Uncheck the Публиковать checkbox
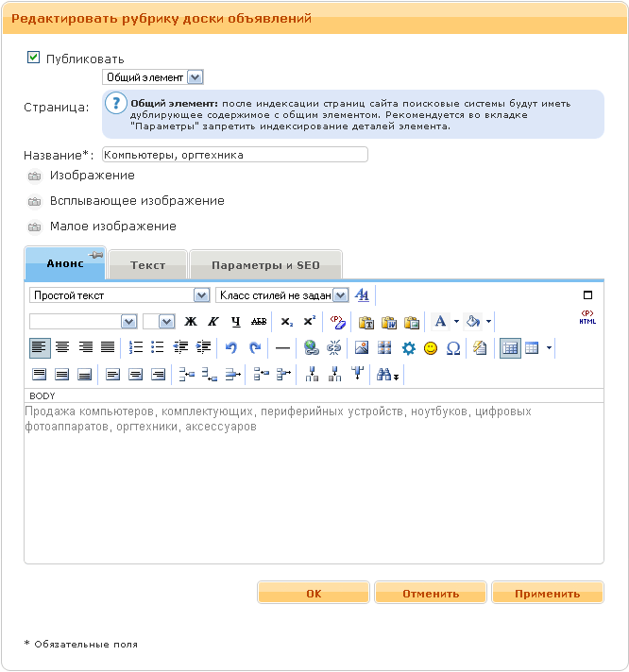 pos(34,58)
